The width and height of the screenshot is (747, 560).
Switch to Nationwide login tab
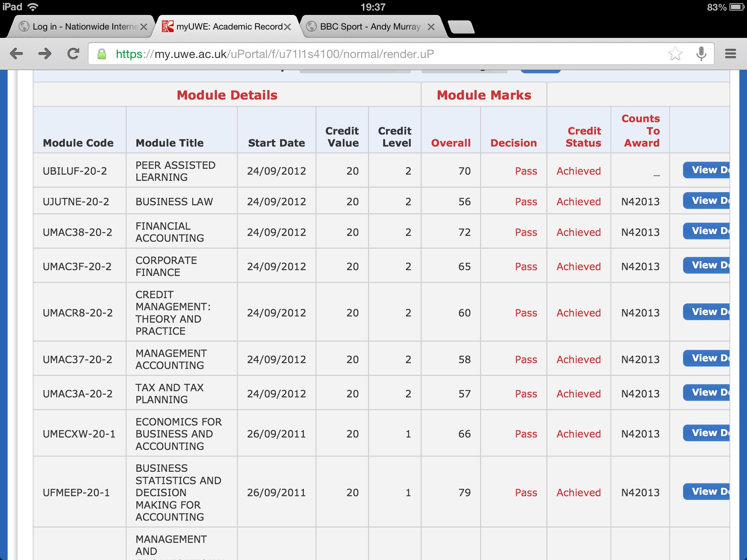(84, 27)
